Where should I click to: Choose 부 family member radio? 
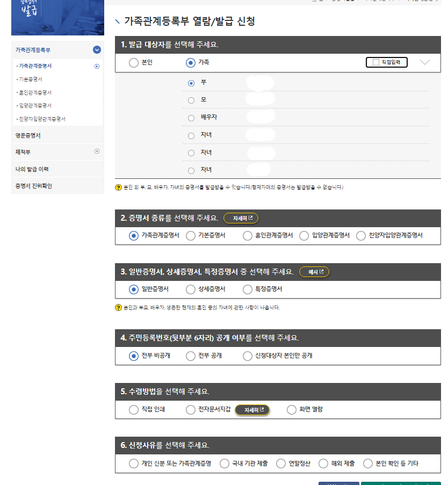tap(191, 83)
